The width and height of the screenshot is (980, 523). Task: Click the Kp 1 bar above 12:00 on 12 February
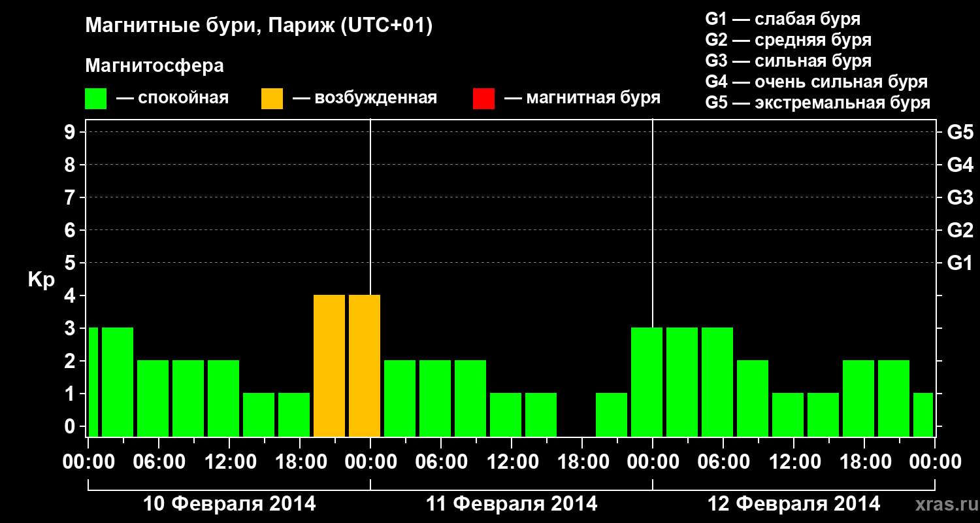[788, 414]
